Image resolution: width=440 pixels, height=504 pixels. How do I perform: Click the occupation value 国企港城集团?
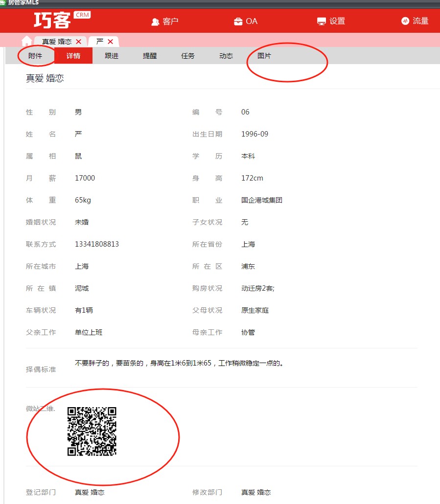pyautogui.click(x=262, y=200)
